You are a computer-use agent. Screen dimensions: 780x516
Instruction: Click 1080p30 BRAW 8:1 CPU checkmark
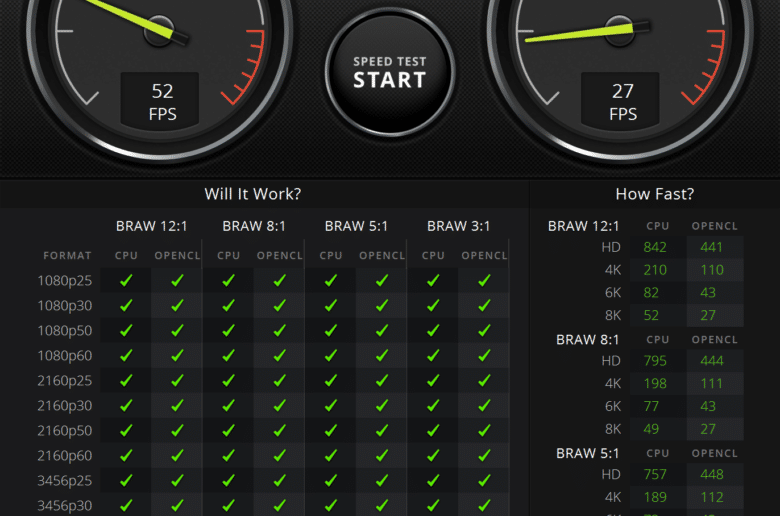[229, 306]
